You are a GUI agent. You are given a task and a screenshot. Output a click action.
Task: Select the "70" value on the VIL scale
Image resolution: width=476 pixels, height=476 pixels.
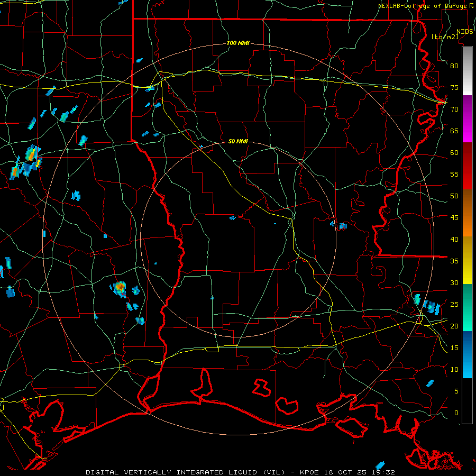tap(454, 109)
